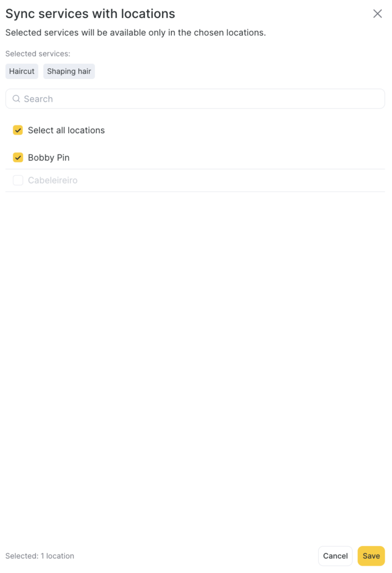Click the Haircut service tag
This screenshot has height=573, width=392.
coord(22,71)
